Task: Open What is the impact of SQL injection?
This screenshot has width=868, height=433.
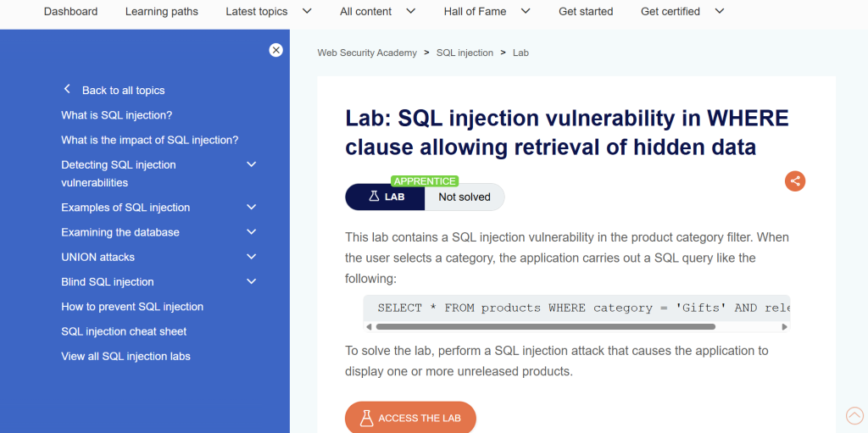Action: (x=150, y=140)
